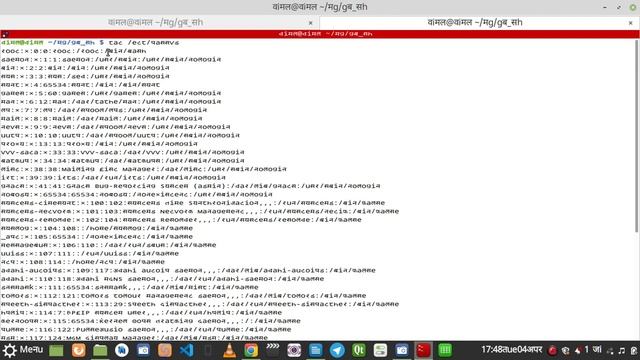Image resolution: width=640 pixels, height=360 pixels.
Task: Click the dark phone-shaped taskbar icon
Action: [208, 350]
